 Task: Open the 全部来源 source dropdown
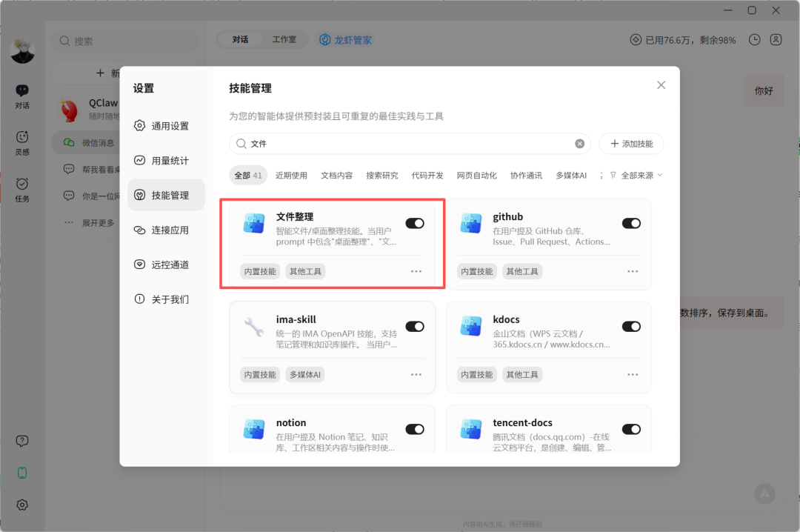click(636, 175)
